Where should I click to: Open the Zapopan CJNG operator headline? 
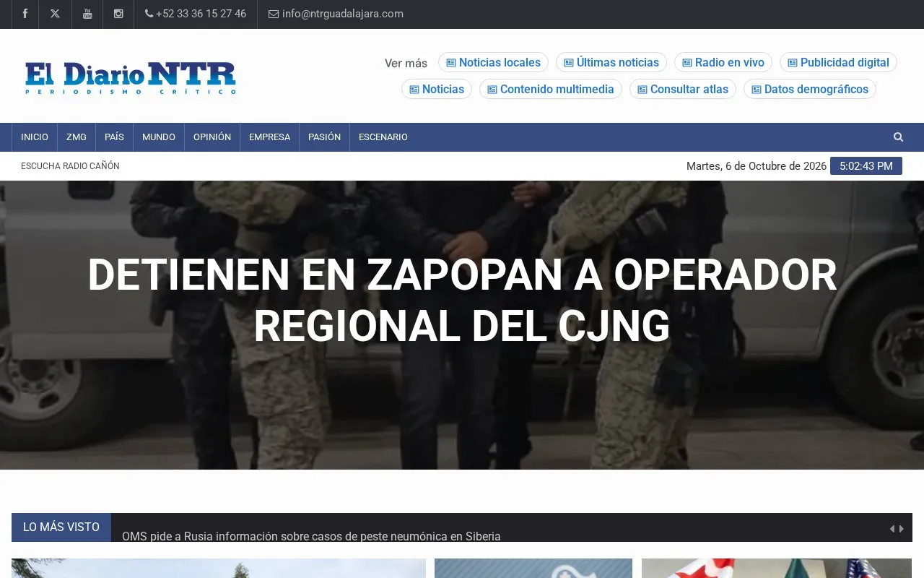tap(462, 300)
